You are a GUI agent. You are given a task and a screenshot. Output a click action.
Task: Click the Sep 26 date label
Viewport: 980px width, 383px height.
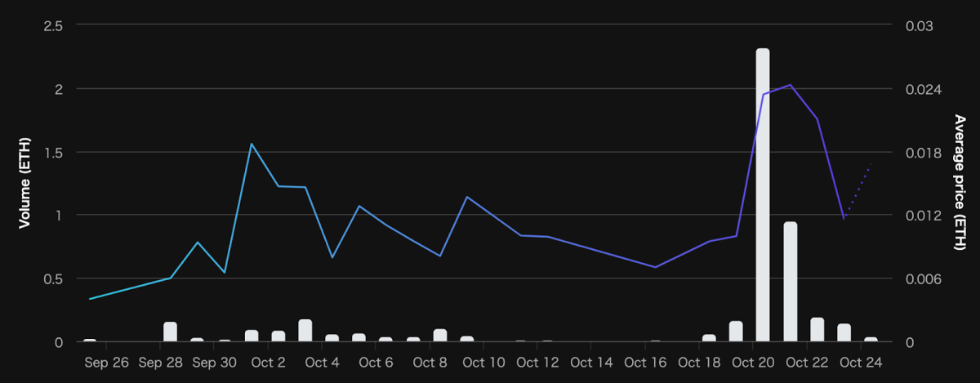pyautogui.click(x=107, y=363)
